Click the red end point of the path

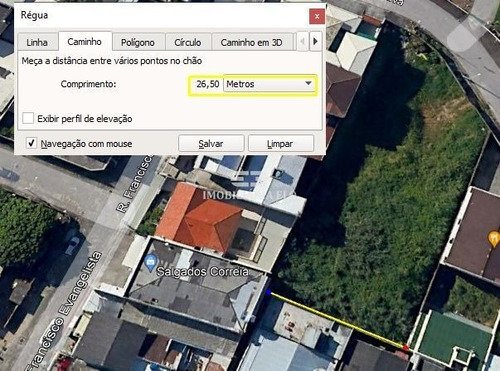pyautogui.click(x=405, y=348)
